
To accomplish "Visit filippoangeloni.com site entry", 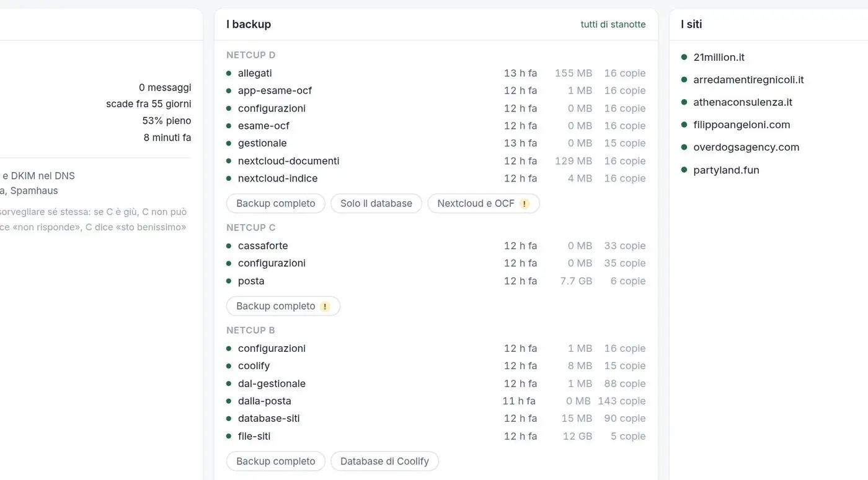I will [x=742, y=124].
